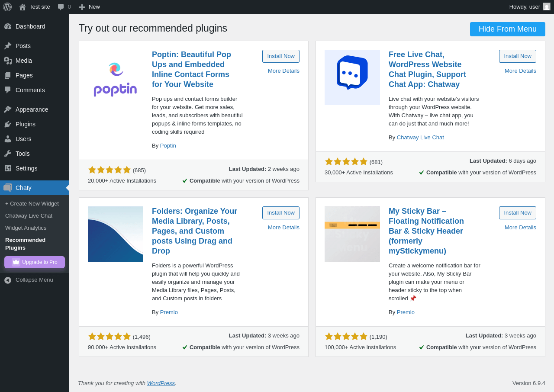The image size is (554, 392).
Task: Click the Media icon in sidebar
Action: coord(8,61)
